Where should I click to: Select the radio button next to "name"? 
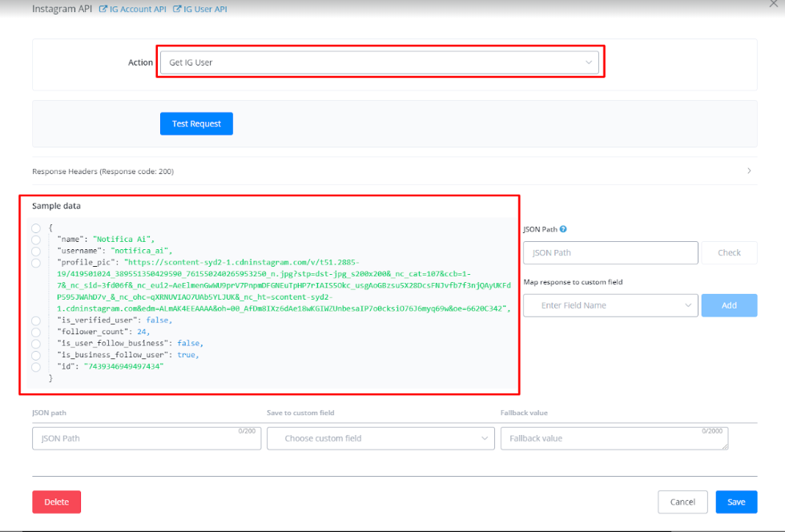coord(36,239)
